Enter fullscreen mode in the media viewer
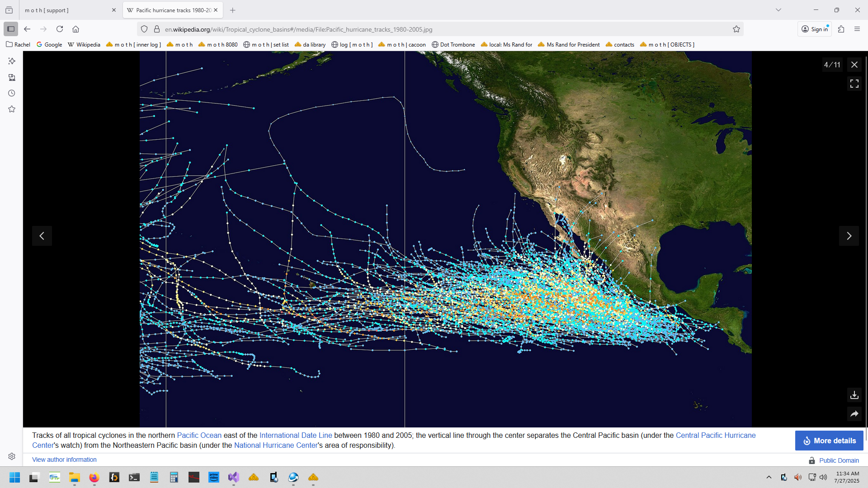This screenshot has width=868, height=488. point(854,84)
